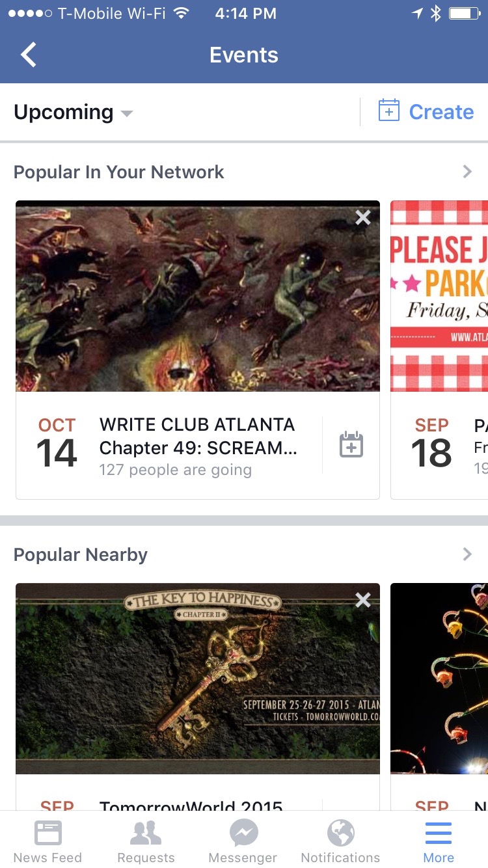Viewport: 488px width, 868px height.
Task: Dismiss the TomorrowWorld 2015 event card
Action: [x=363, y=600]
